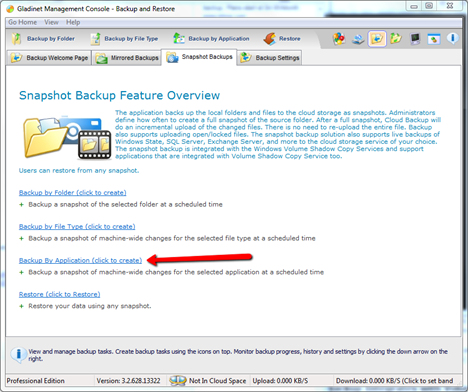Click the info icon in the bottom help panel
468x392 pixels.
(18, 355)
